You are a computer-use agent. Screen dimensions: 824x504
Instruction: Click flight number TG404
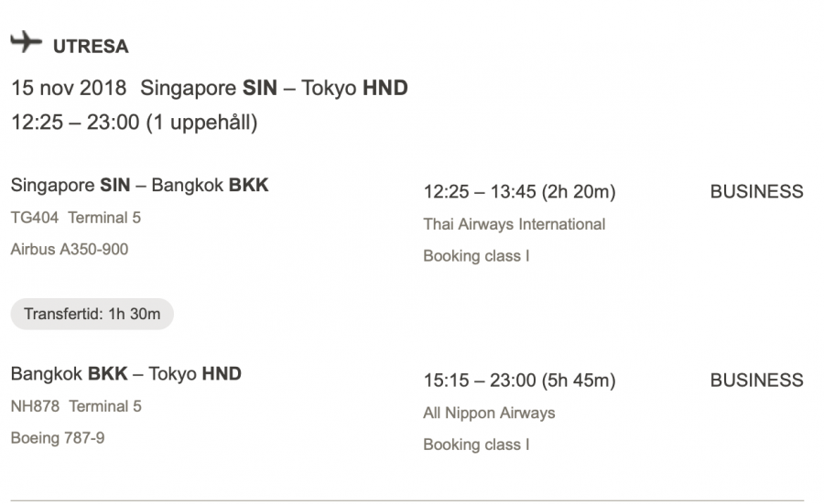click(x=34, y=218)
